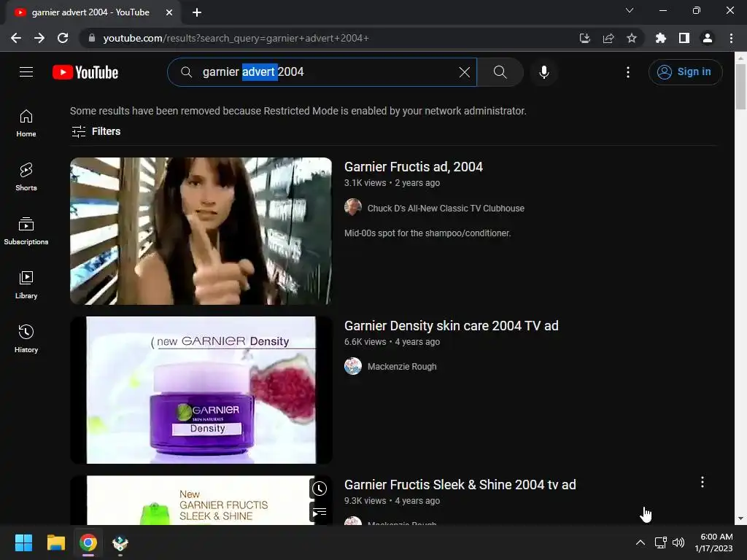Open Chrome profile menu

tap(708, 38)
